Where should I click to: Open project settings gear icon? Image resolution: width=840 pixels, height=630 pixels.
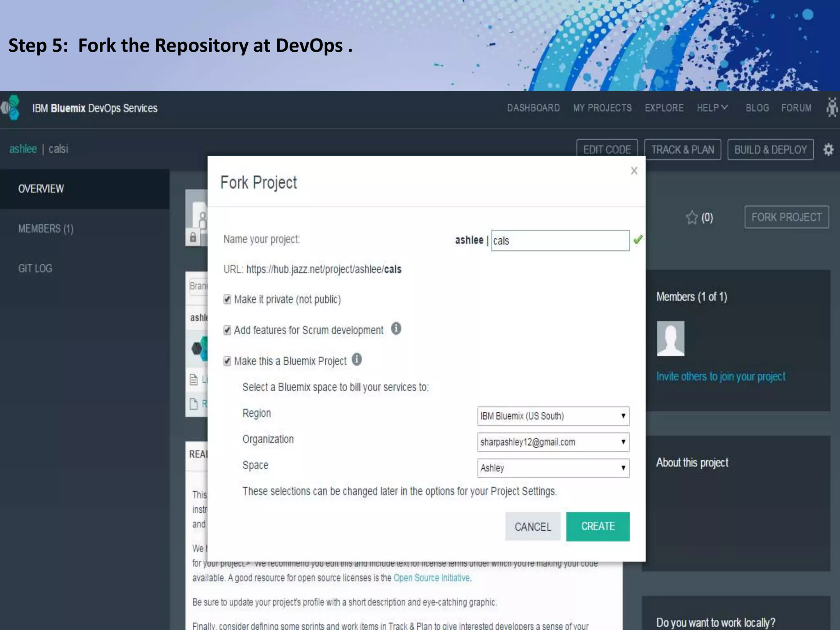(x=828, y=149)
